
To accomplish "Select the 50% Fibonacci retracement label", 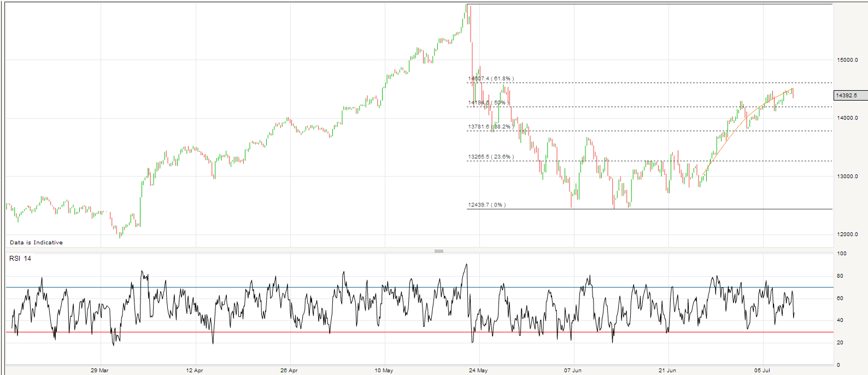I will pos(489,103).
